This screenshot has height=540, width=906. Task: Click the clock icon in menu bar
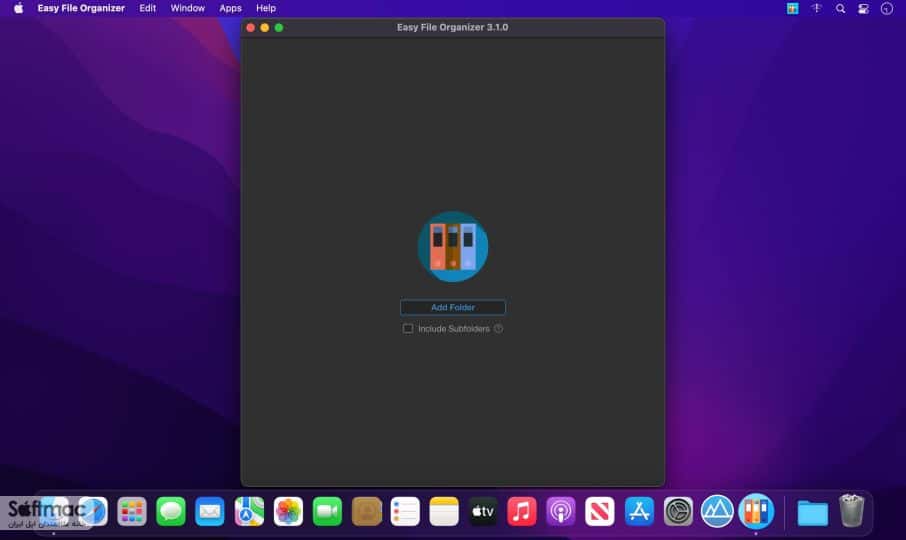tap(887, 9)
